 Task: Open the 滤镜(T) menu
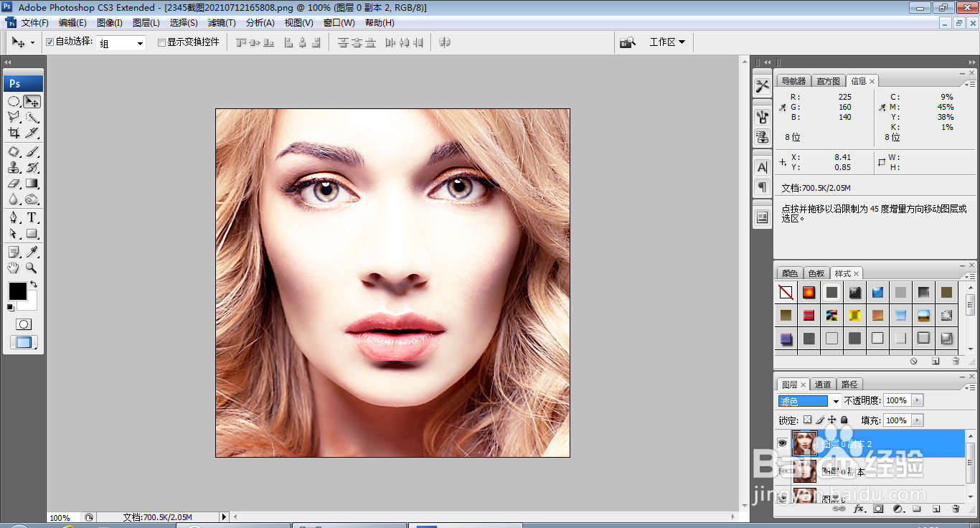222,23
